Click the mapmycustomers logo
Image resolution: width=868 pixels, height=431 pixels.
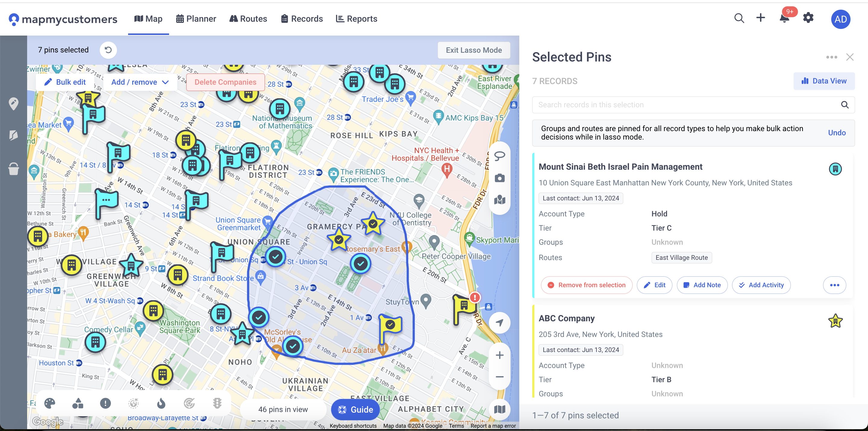click(x=63, y=19)
